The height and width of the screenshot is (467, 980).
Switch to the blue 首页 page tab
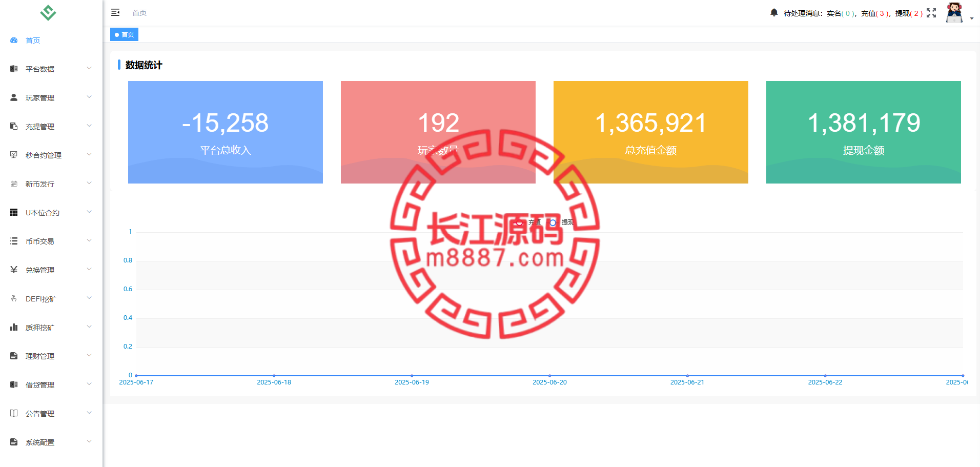(125, 34)
